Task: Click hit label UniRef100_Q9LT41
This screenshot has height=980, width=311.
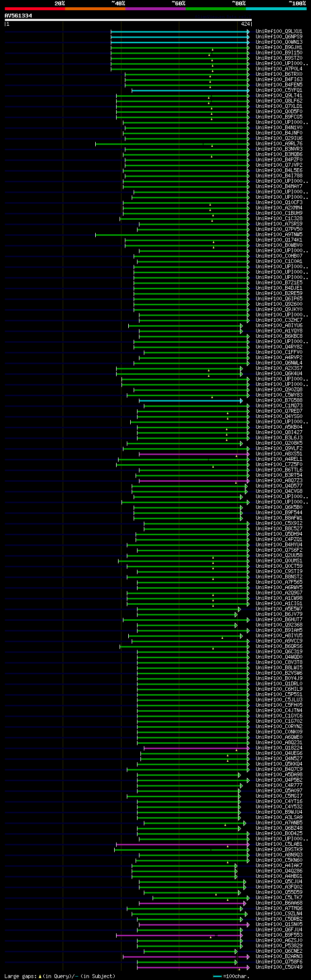Action: 279,95
